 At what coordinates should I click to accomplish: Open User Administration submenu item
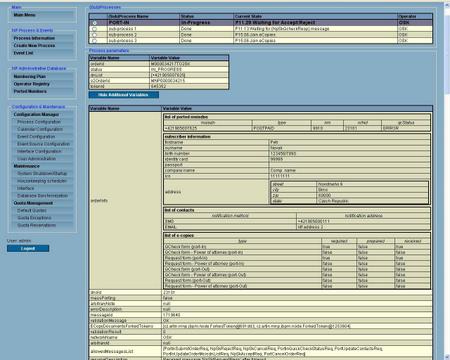tap(43, 159)
